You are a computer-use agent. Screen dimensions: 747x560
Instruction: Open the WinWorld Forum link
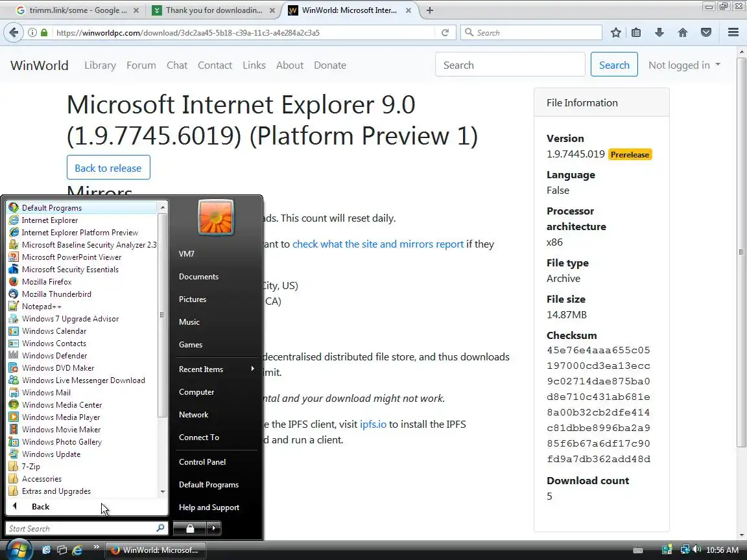[x=141, y=65]
